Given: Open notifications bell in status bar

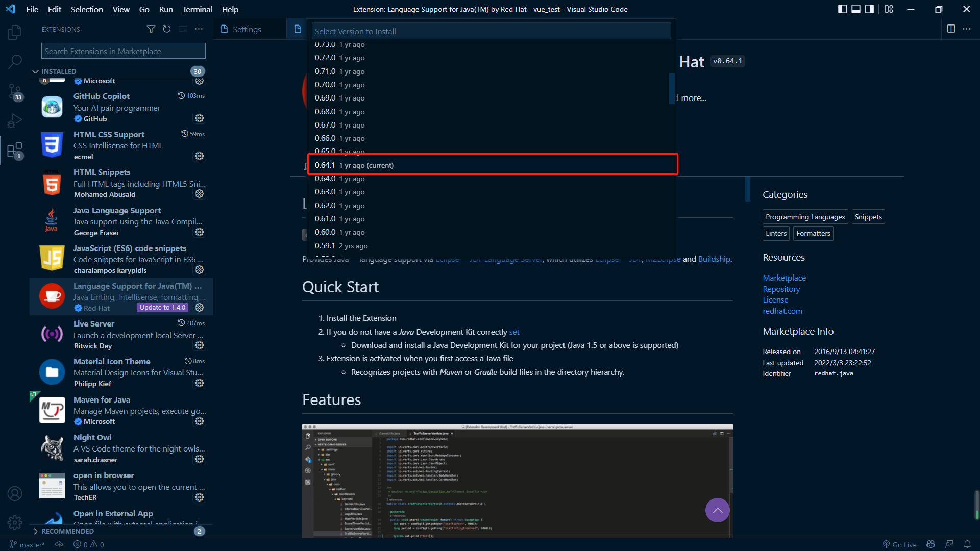Looking at the screenshot, I should [967, 544].
